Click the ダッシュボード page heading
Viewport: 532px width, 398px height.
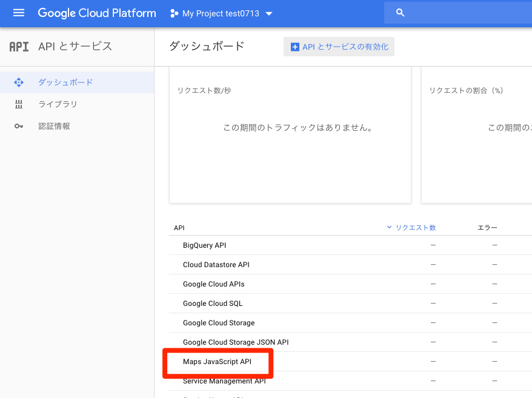(x=207, y=46)
